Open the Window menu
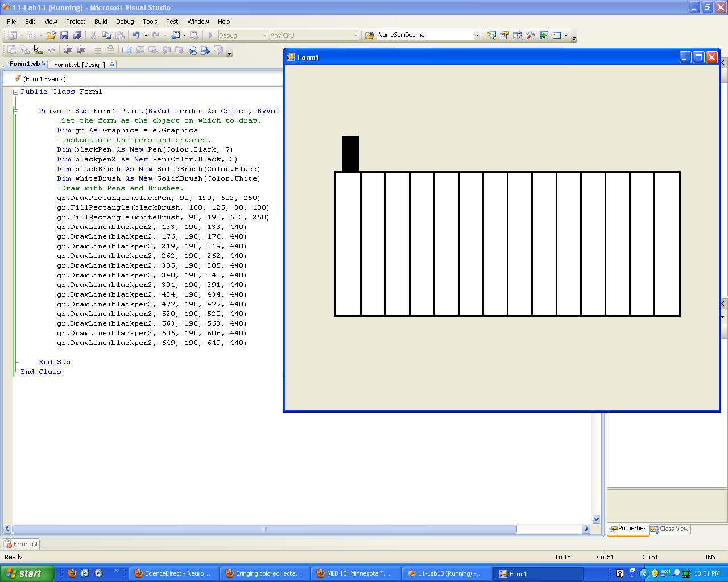Screen dimensions: 728x582 pos(198,22)
